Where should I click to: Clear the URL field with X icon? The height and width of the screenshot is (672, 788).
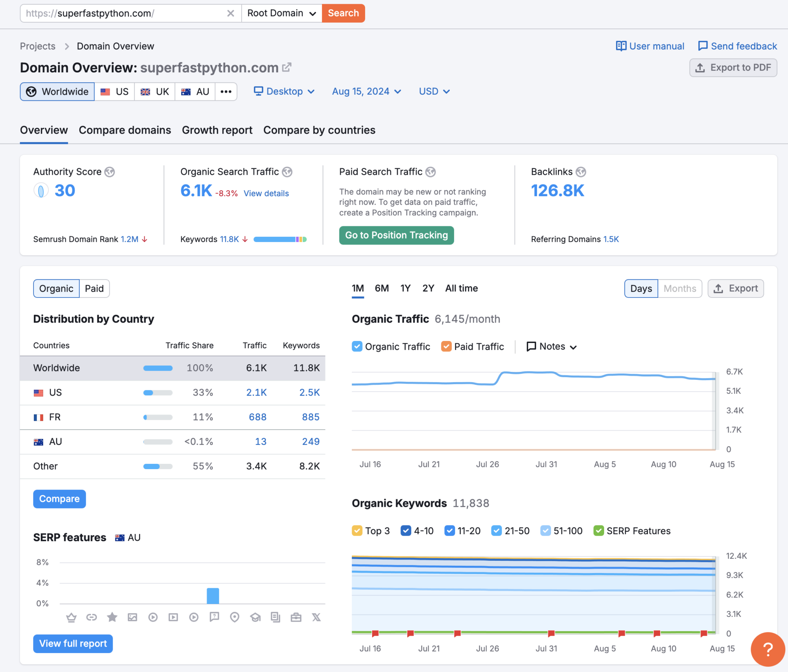pyautogui.click(x=230, y=13)
